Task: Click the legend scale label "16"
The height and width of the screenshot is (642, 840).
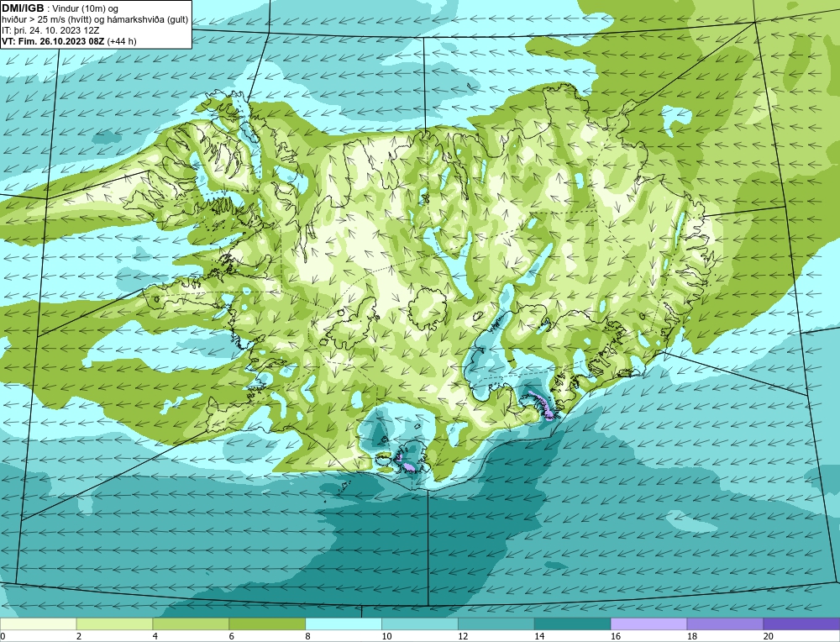Action: click(616, 636)
